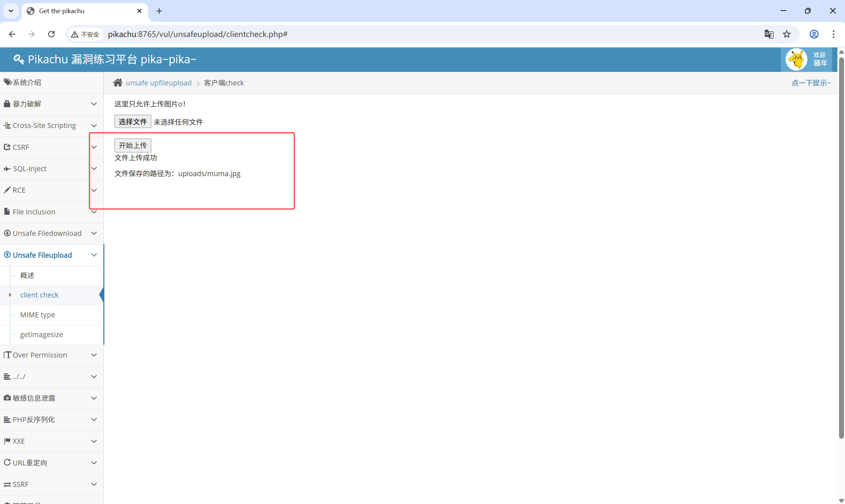Click the 选择文件 choose file button
The width and height of the screenshot is (845, 504).
(132, 122)
